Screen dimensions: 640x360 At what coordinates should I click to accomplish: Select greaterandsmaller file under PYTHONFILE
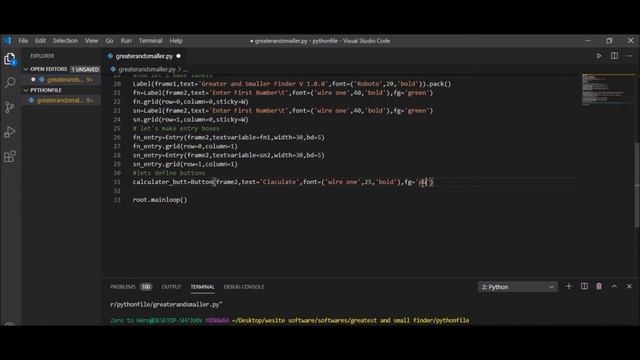click(x=61, y=100)
